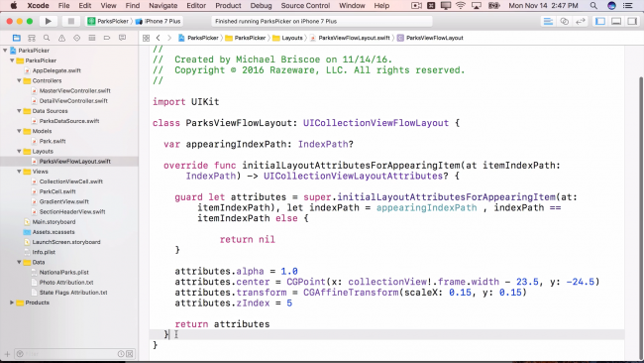
Task: Collapse the Data Sources group
Action: (19, 111)
